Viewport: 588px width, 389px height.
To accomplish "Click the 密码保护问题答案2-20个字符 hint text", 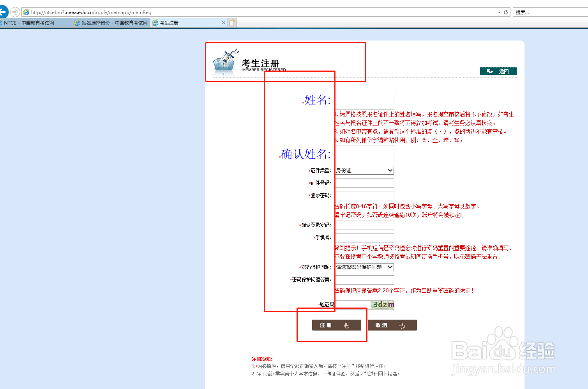I will (404, 290).
